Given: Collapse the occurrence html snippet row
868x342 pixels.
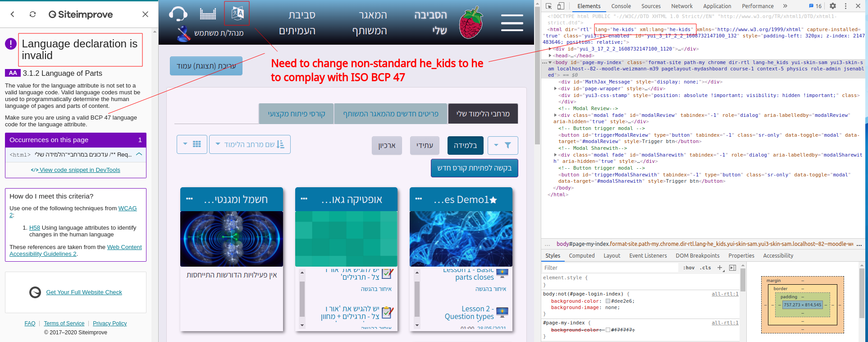Looking at the screenshot, I should pos(139,154).
